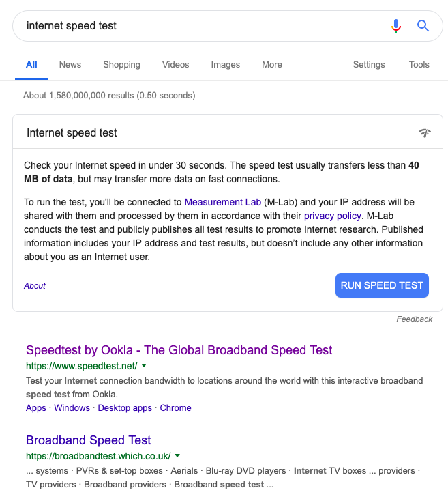Screen dimensions: 448x501
Task: Open the More search categories menu
Action: click(x=272, y=65)
